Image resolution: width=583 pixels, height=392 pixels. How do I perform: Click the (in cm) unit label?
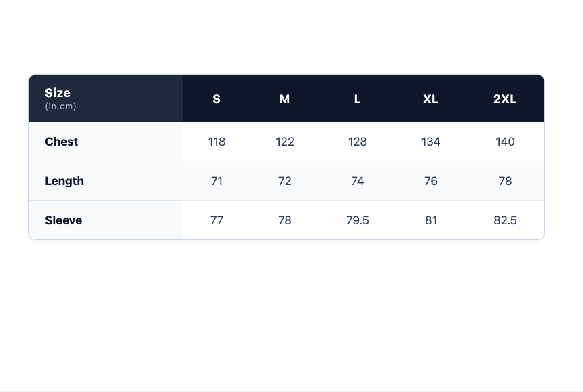[x=60, y=106]
